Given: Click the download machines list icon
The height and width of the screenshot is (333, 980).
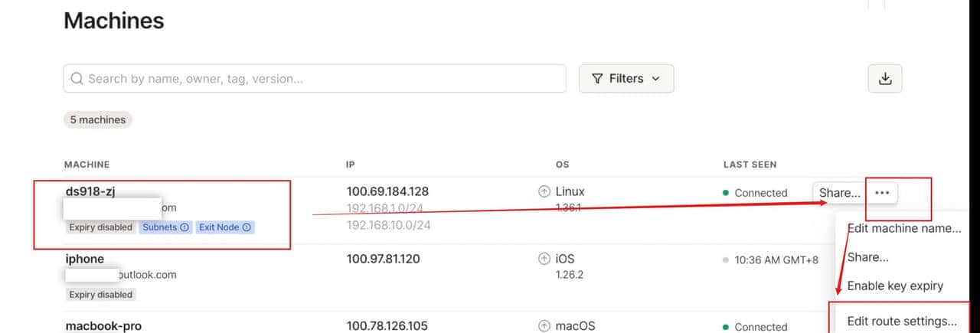Looking at the screenshot, I should tap(885, 79).
